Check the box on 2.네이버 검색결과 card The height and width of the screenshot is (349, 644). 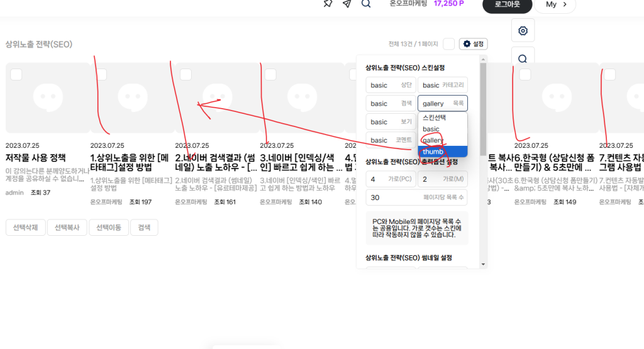186,75
